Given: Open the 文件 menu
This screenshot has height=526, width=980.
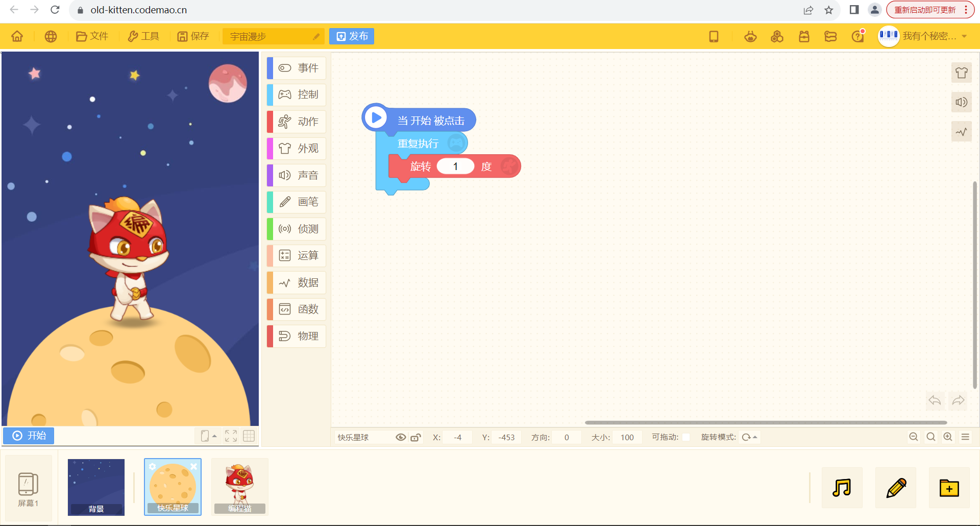Looking at the screenshot, I should point(92,36).
